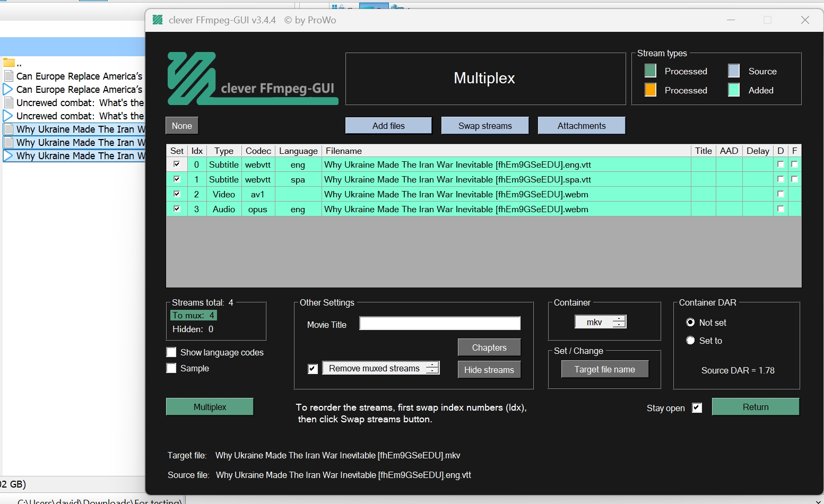Click the 'Video' type cell
This screenshot has height=504, width=824.
click(224, 194)
